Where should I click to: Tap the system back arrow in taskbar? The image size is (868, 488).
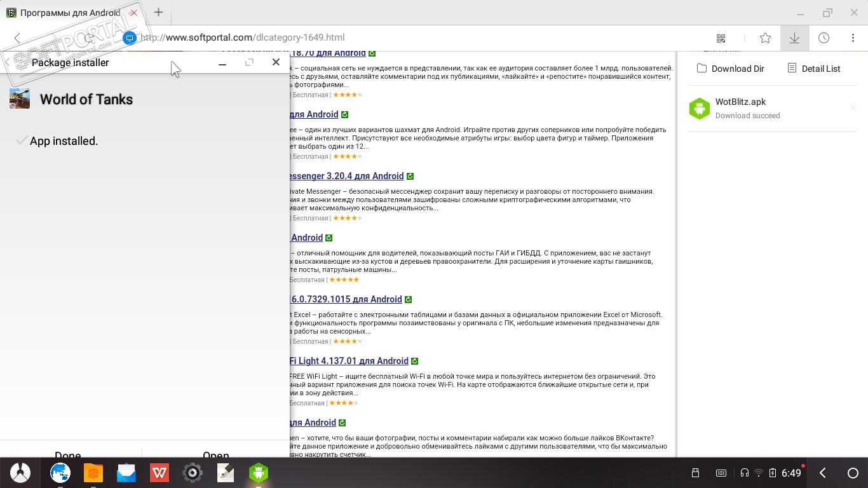(823, 473)
